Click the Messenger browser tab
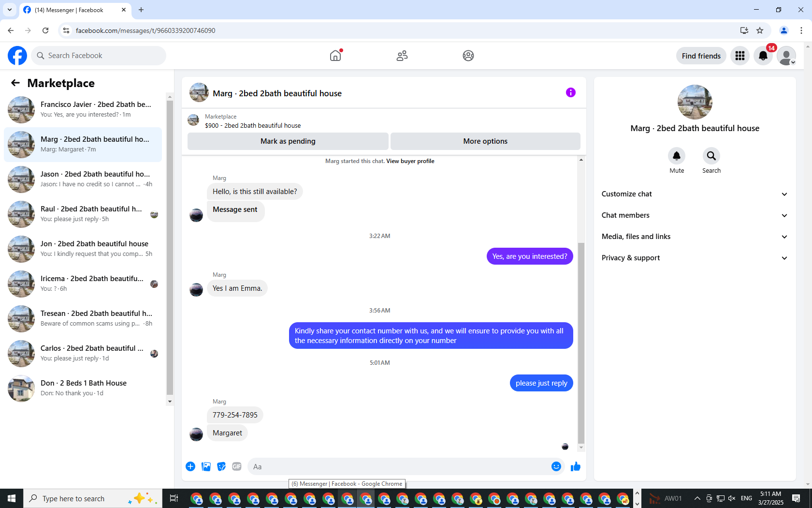Screen dimensions: 812x508 (x=74, y=10)
